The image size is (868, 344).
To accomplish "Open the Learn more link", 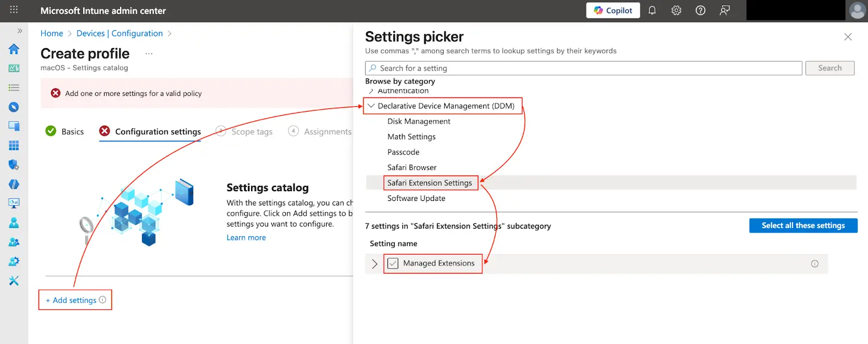I will click(246, 237).
